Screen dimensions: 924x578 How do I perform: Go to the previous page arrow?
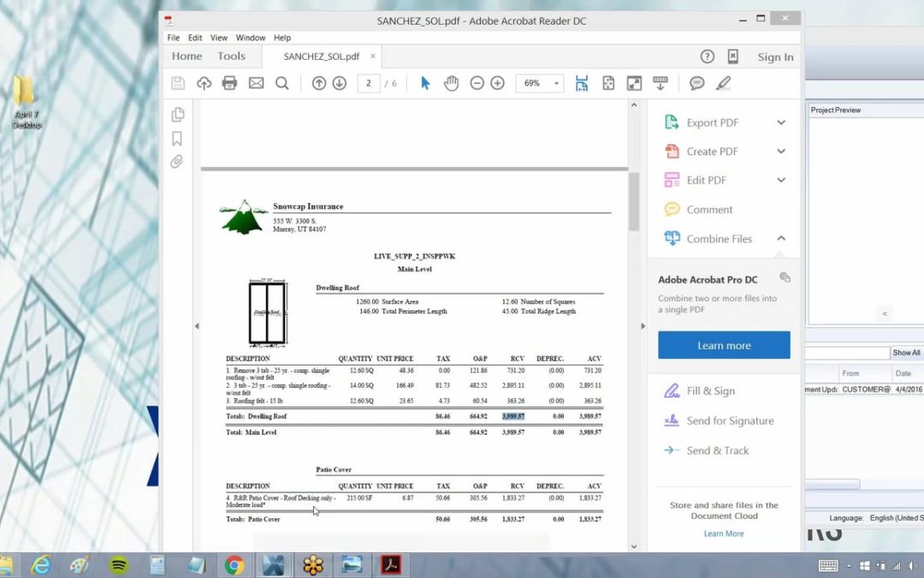(319, 83)
